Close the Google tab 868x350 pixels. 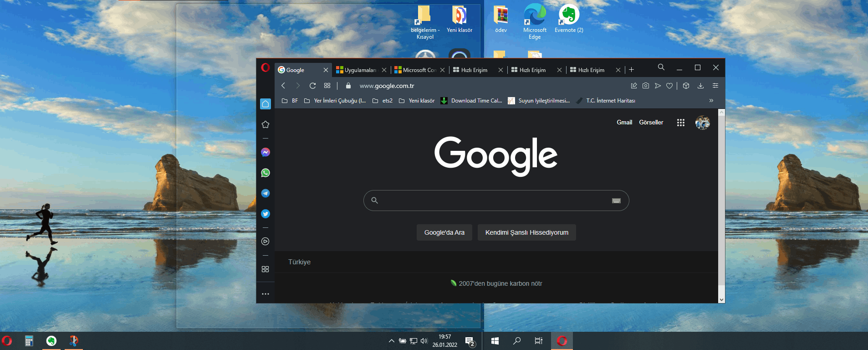(x=326, y=70)
